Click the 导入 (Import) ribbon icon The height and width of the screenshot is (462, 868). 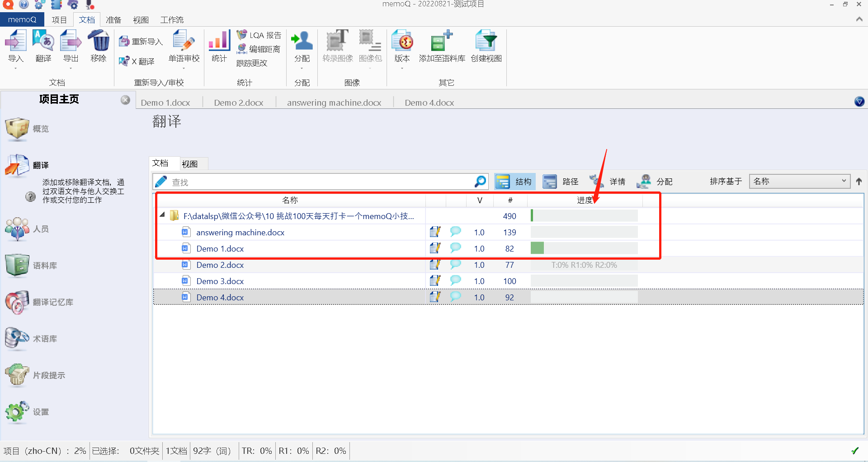coord(15,42)
